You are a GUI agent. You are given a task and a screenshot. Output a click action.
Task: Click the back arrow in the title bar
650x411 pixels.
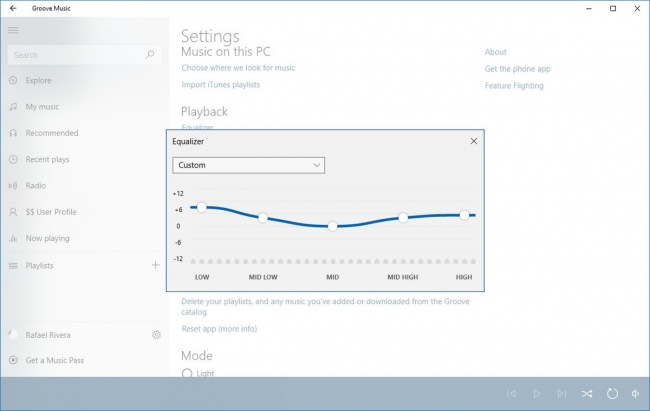pos(13,8)
